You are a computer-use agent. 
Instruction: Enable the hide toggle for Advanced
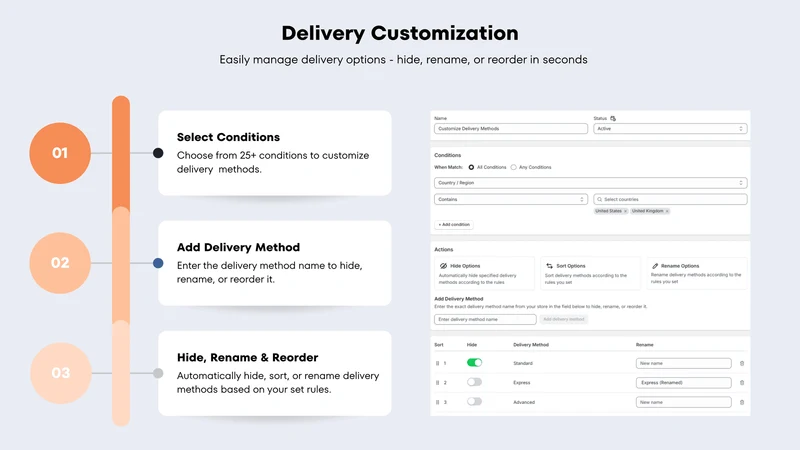coord(474,402)
